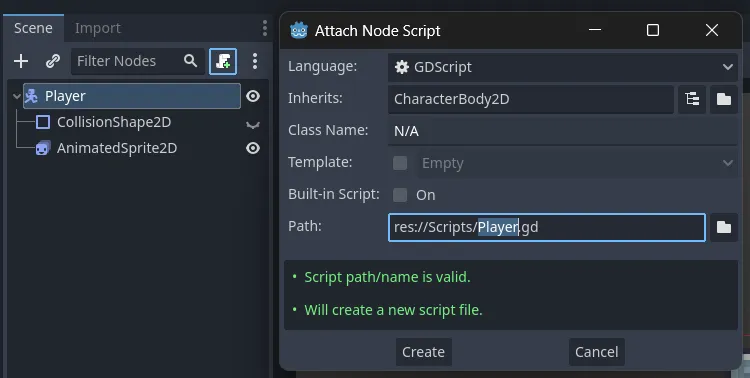Open folder browser for script Path
The image size is (750, 378).
[x=724, y=227]
